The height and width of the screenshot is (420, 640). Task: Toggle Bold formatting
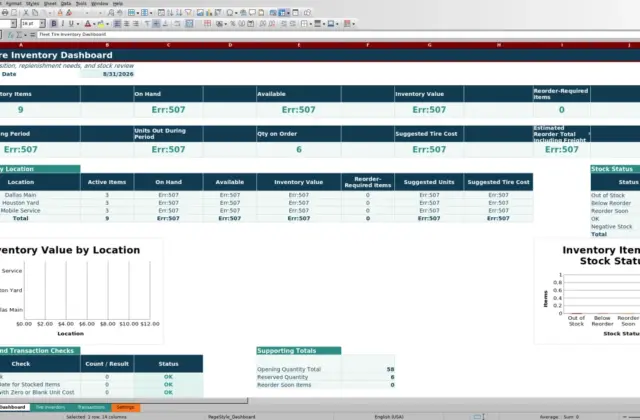coord(54,24)
